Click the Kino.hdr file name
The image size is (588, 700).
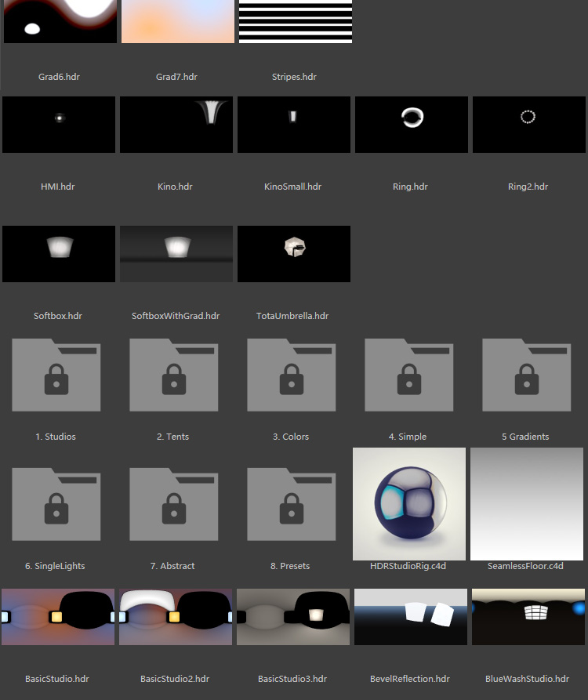175,187
